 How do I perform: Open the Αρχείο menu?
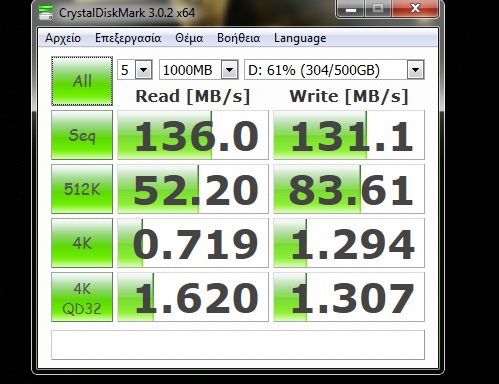click(63, 38)
